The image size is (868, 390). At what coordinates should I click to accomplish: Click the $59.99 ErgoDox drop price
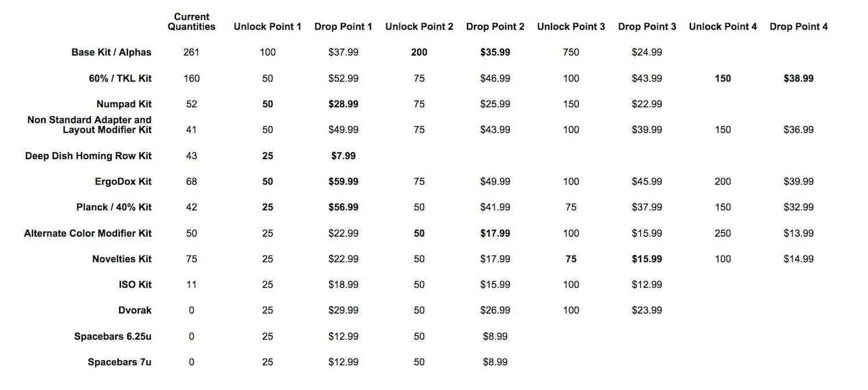click(343, 182)
